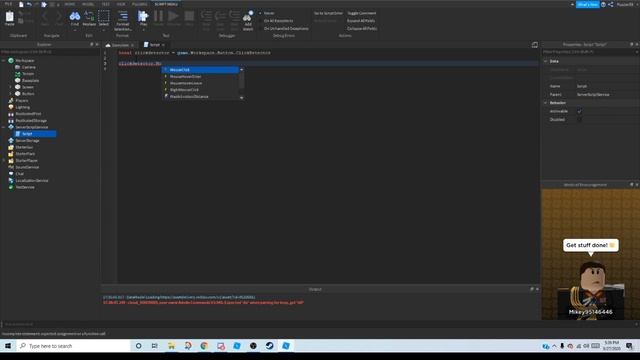Select StarterGui in Explorer
640x360 pixels.
[x=21, y=147]
